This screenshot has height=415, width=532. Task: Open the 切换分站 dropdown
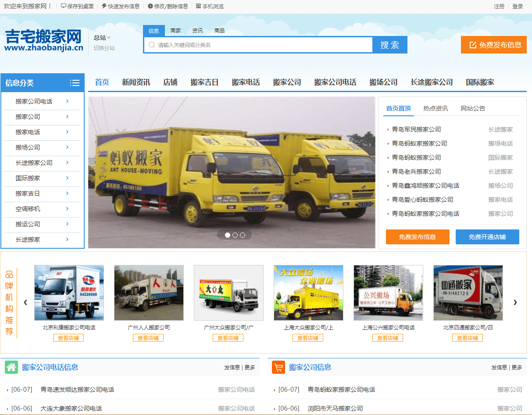tap(104, 48)
